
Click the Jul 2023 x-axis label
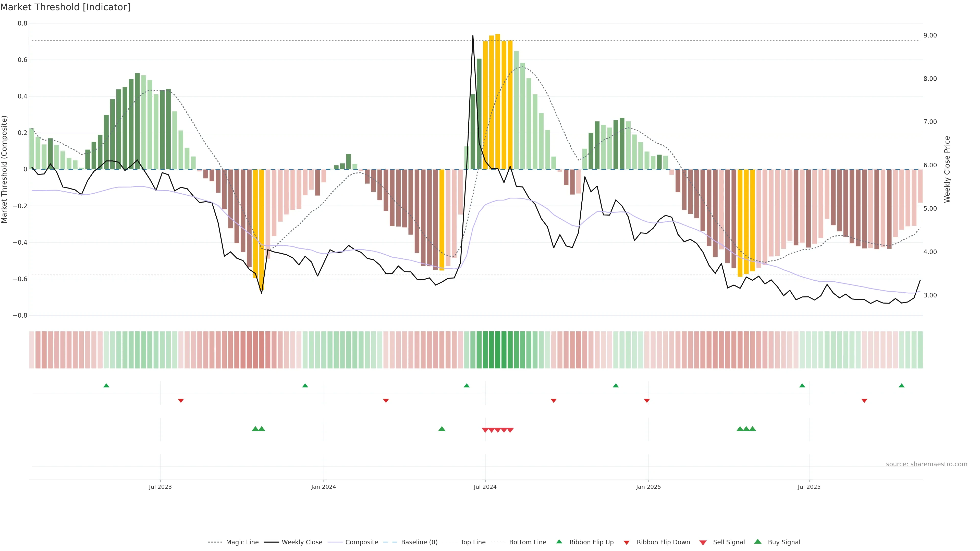click(160, 487)
